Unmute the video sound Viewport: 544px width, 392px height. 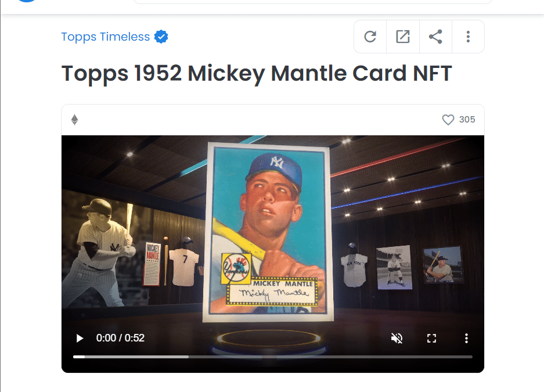397,338
